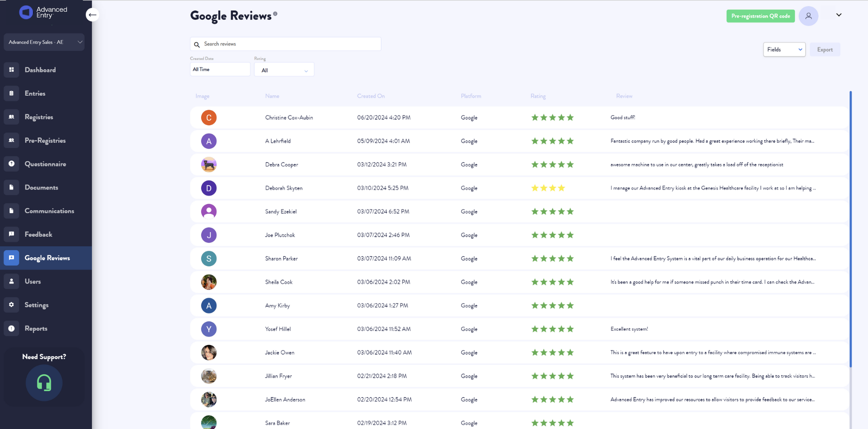Image resolution: width=868 pixels, height=429 pixels.
Task: Open the Entries menu item
Action: pyautogui.click(x=35, y=93)
